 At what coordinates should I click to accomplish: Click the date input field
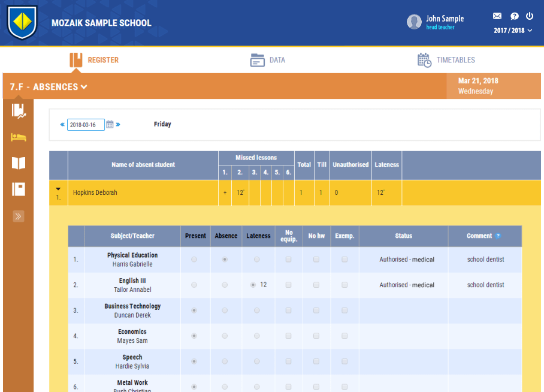tap(86, 125)
